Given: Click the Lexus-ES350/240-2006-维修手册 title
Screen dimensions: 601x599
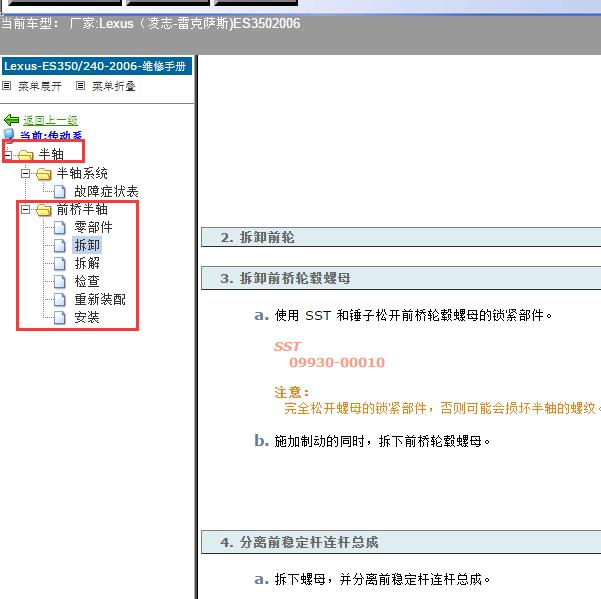Looking at the screenshot, I should 97,66.
